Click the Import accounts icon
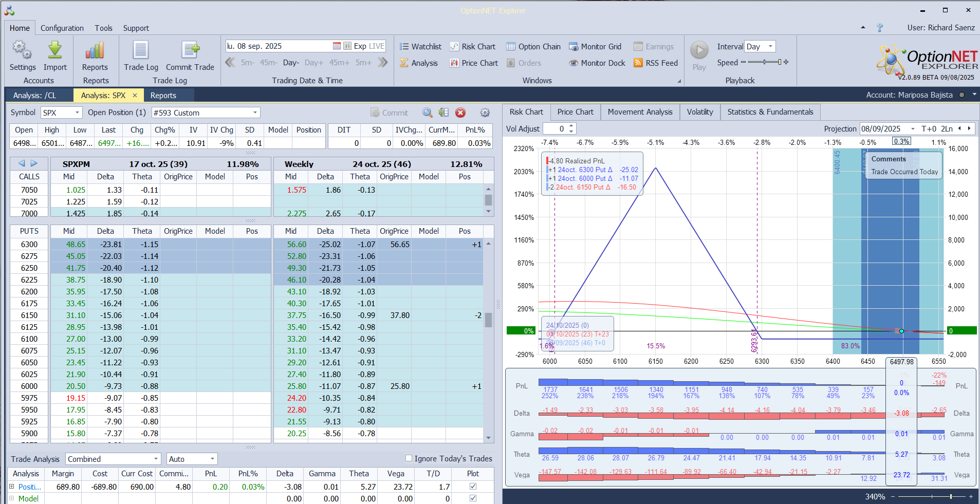The image size is (980, 504). (x=54, y=50)
